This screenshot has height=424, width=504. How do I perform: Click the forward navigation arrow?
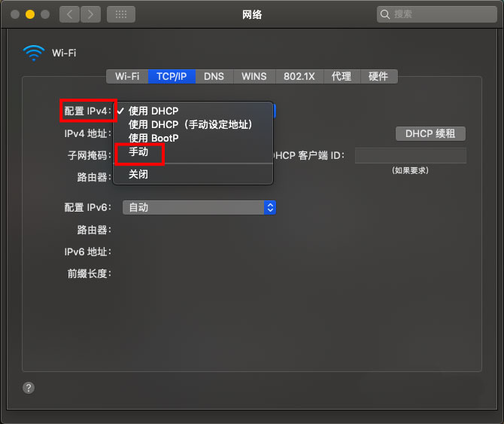pyautogui.click(x=90, y=14)
